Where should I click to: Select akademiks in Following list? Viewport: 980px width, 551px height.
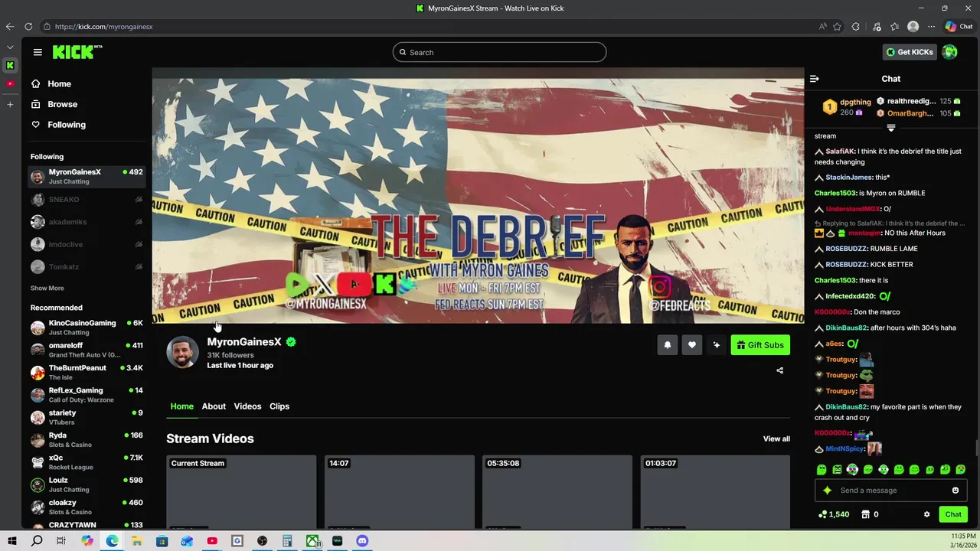(x=87, y=222)
